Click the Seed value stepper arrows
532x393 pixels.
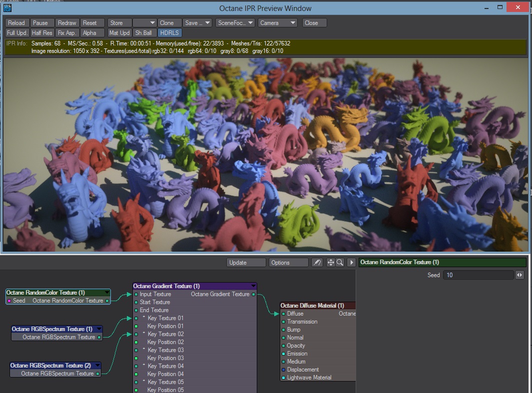pyautogui.click(x=520, y=275)
